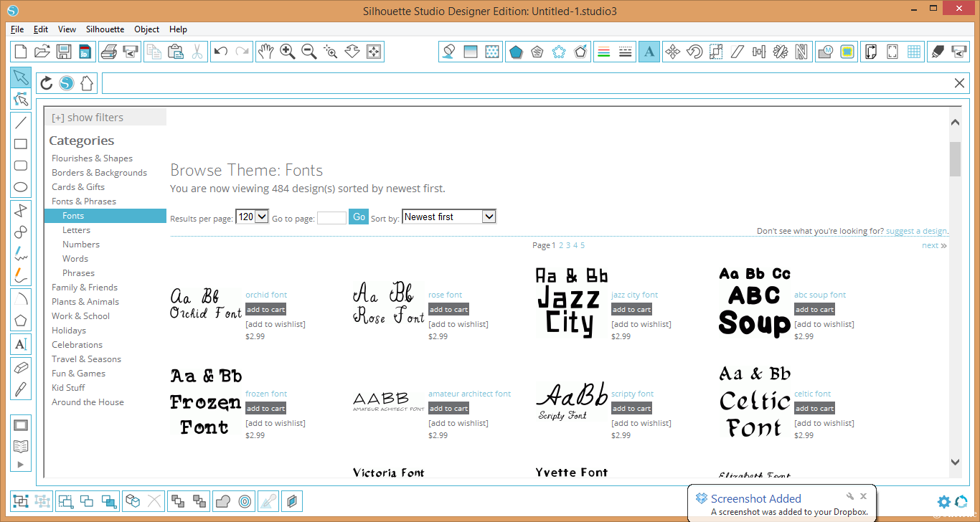Expand left toolbar with the small play arrow
The width and height of the screenshot is (980, 522).
(21, 465)
